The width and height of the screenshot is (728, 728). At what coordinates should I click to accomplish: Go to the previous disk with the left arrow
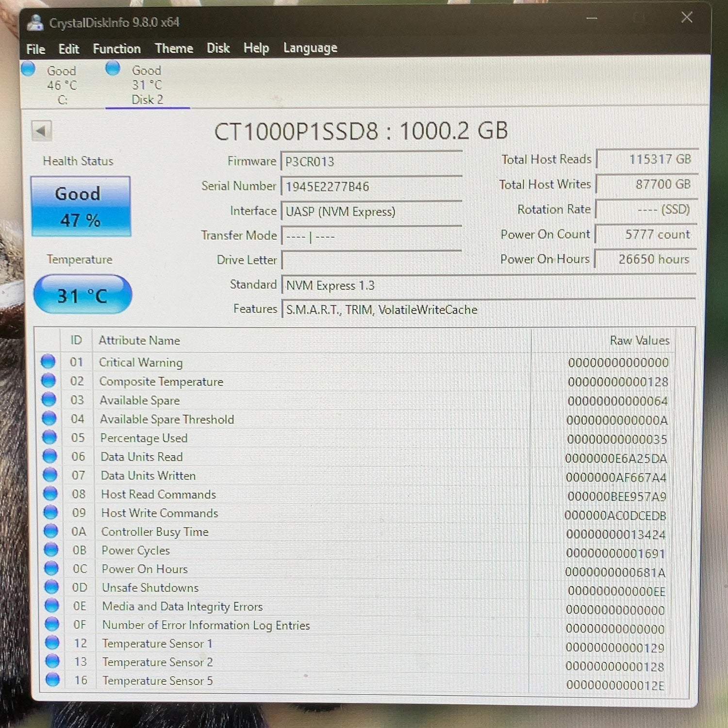tap(41, 131)
